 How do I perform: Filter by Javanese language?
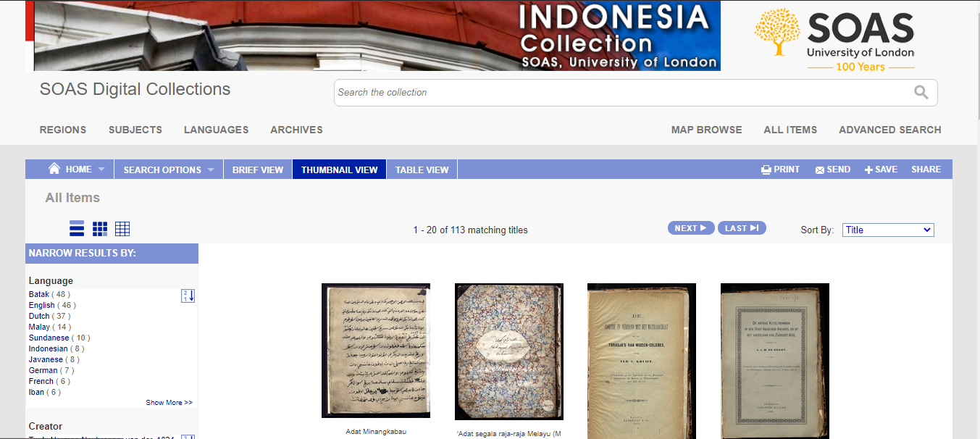tap(46, 359)
